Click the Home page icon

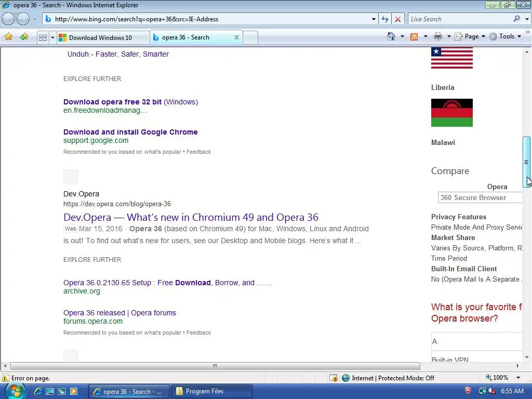[x=391, y=36]
